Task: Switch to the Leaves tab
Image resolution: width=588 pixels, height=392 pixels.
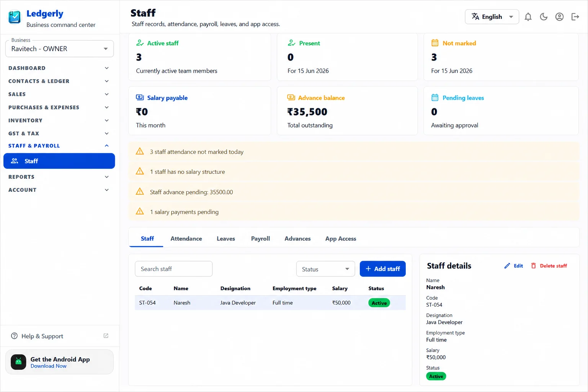Action: [226, 238]
